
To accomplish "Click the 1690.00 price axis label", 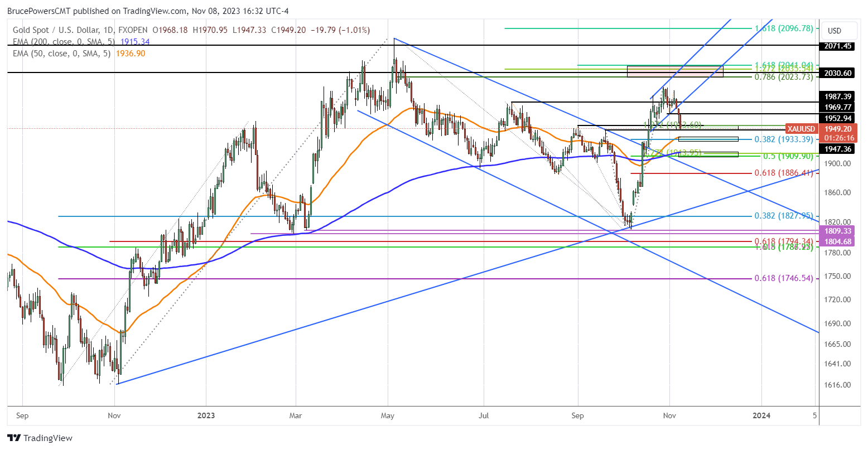I will point(837,323).
